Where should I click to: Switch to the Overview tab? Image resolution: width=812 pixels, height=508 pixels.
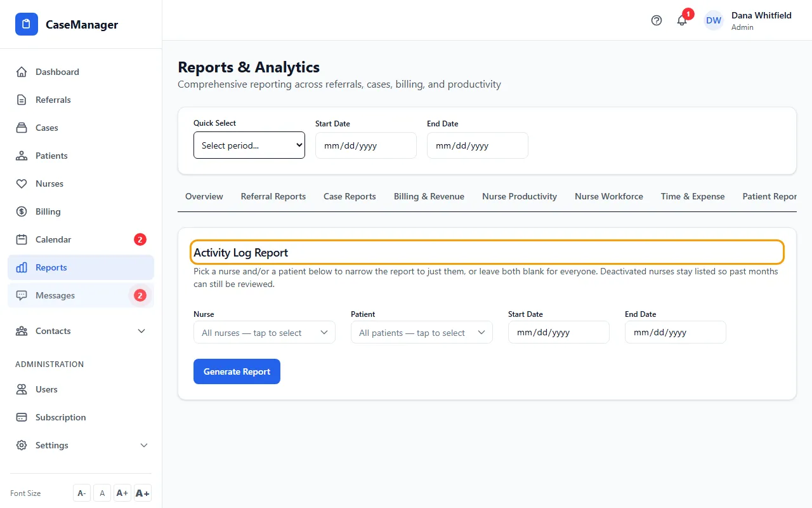204,197
